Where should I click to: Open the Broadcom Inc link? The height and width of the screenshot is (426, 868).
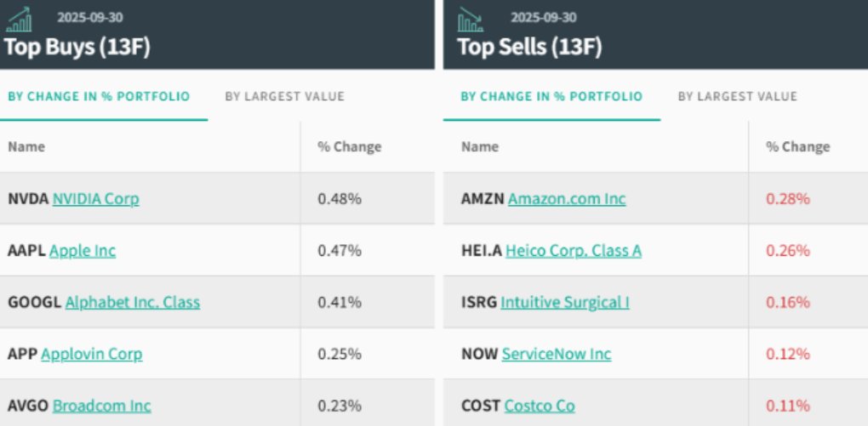[101, 406]
